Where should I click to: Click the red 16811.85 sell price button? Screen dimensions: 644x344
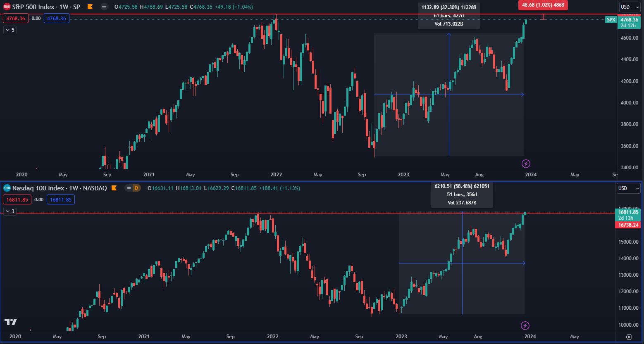(x=17, y=200)
